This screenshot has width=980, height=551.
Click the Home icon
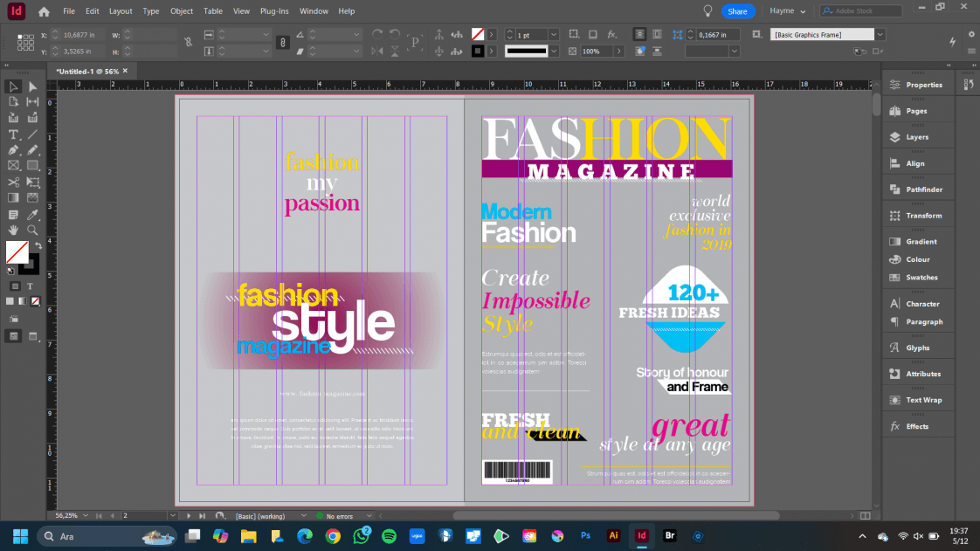click(44, 11)
